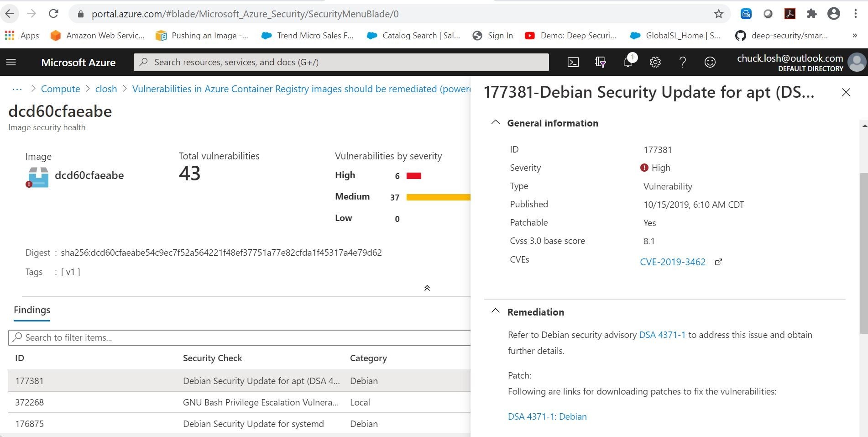868x437 pixels.
Task: Bookmark this page with the star
Action: click(719, 14)
